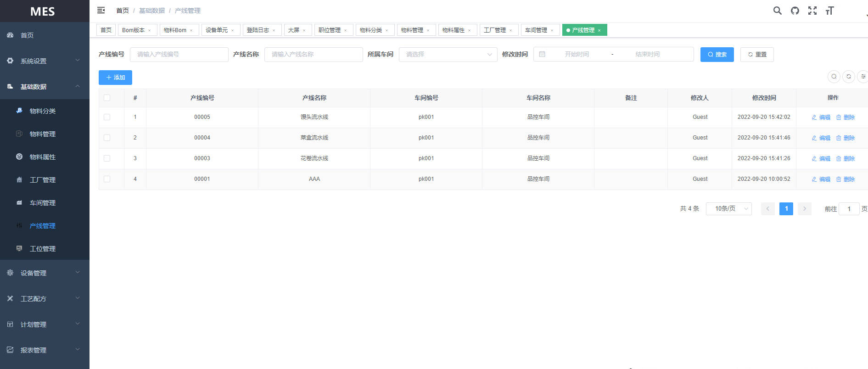Open the font size setting icon
Screen dimensions: 868x369
point(829,11)
